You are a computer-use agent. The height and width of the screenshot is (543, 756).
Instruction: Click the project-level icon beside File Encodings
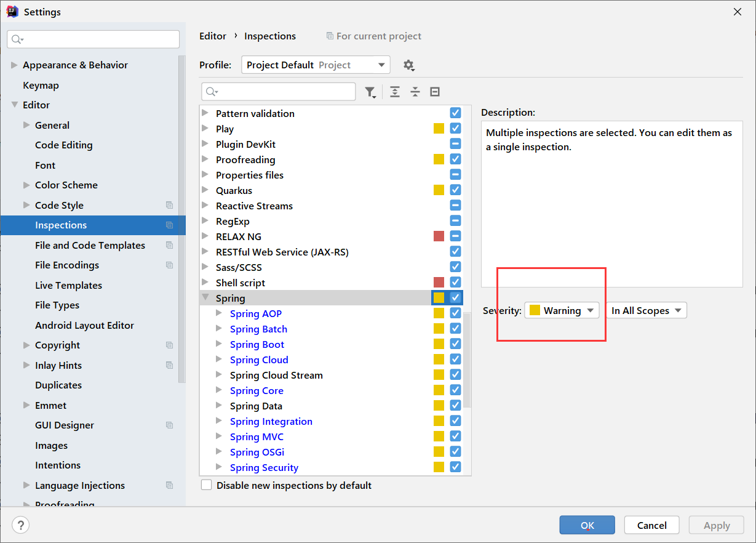pyautogui.click(x=170, y=265)
